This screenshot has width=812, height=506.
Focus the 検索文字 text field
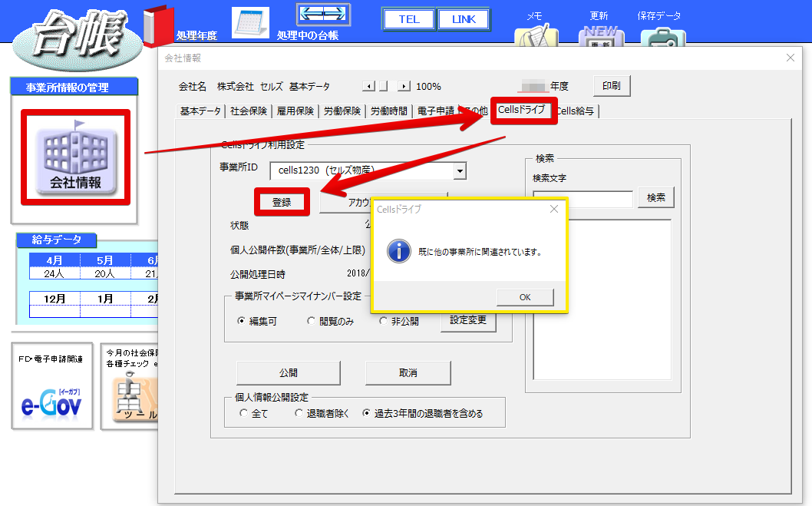click(x=583, y=198)
